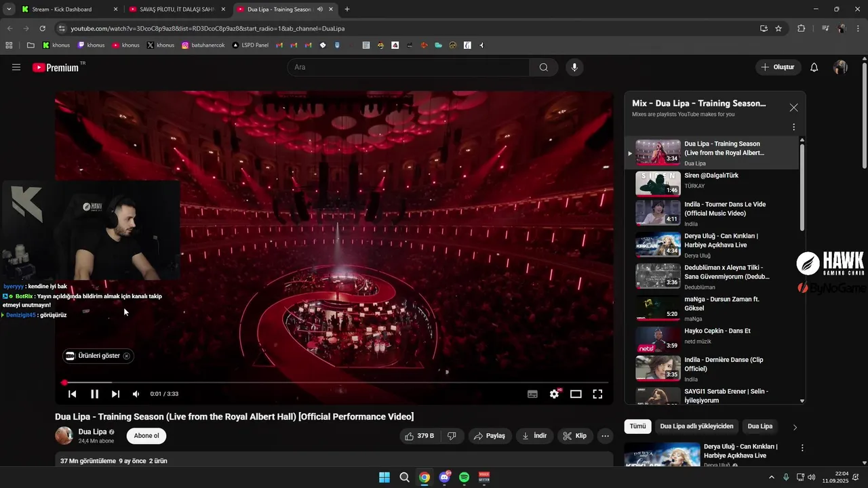Open Dua Lipa channel name link
The height and width of the screenshot is (488, 868).
pos(92,432)
